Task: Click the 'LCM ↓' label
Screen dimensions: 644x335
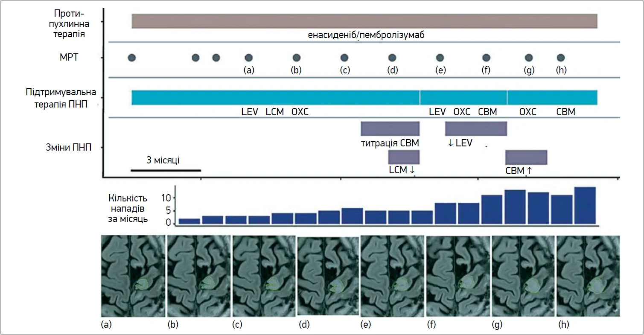Action: (x=402, y=170)
